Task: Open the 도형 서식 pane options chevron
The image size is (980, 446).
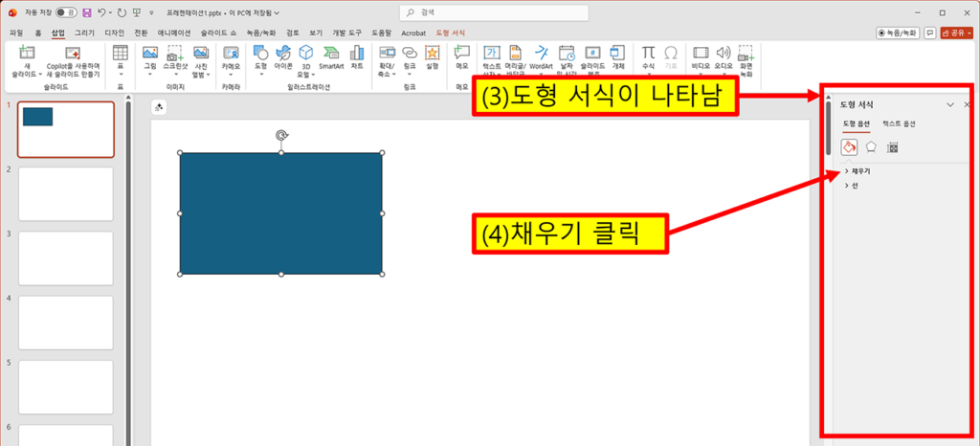Action: [950, 105]
